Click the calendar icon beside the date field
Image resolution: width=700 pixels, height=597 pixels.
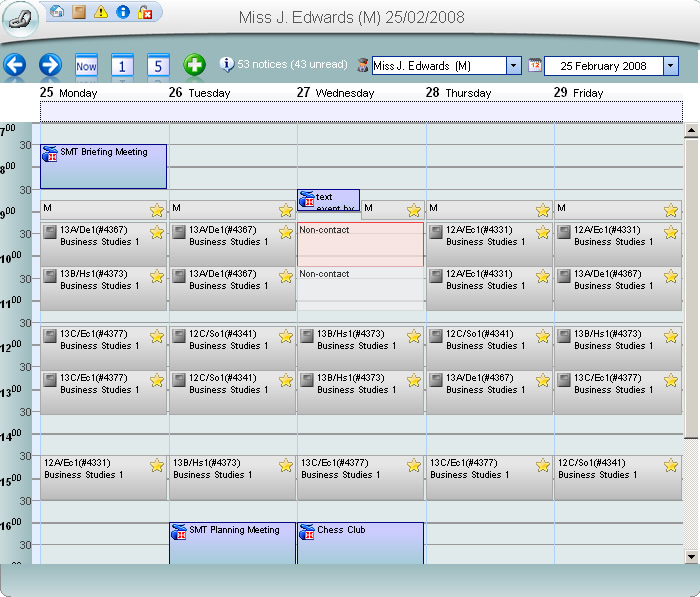point(535,65)
